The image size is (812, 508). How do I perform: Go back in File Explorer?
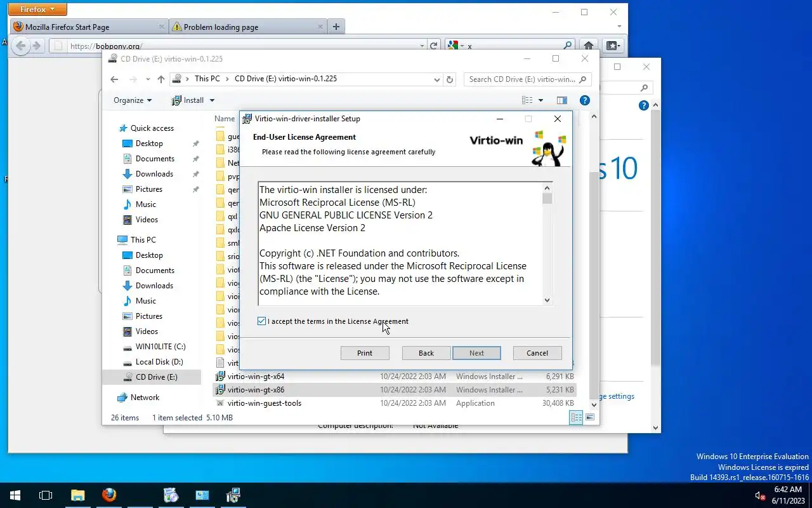tap(114, 79)
